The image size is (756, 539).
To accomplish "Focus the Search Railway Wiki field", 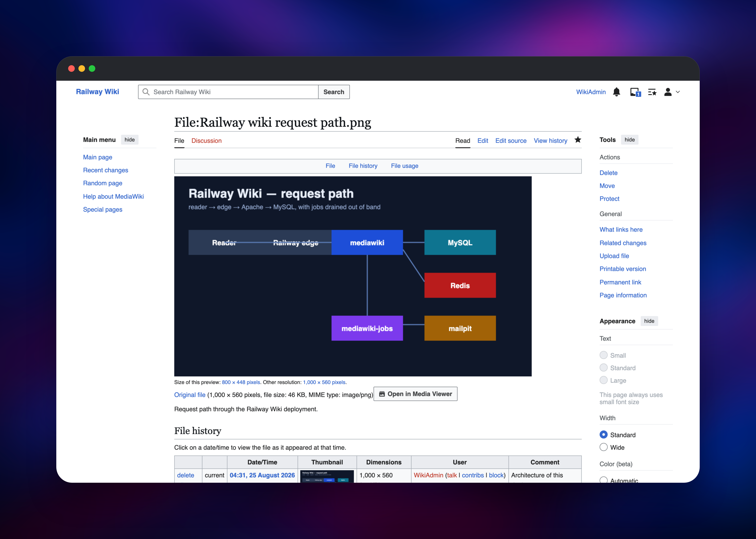I will tap(228, 92).
